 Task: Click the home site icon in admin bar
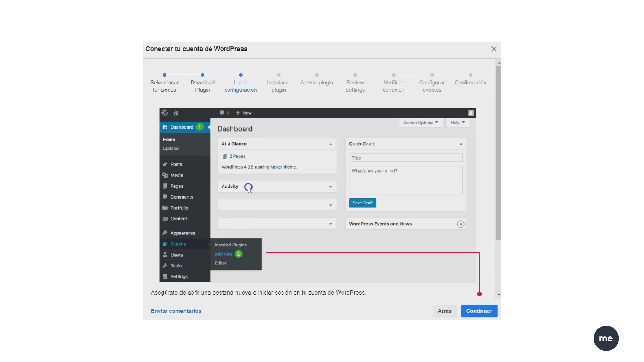[176, 113]
